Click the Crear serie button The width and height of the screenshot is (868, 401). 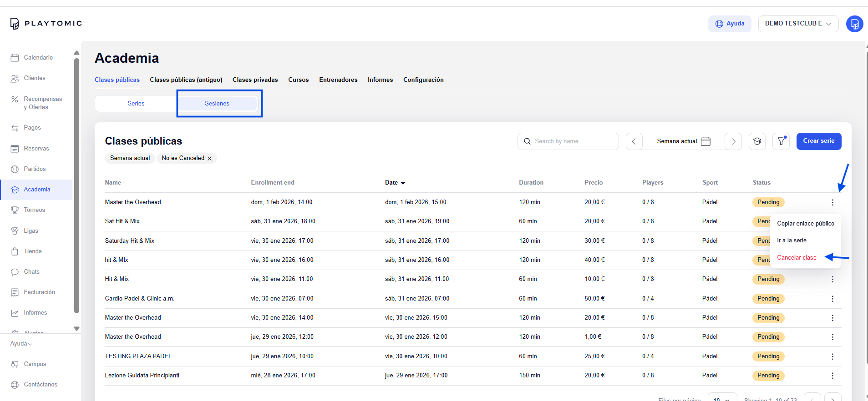click(818, 141)
